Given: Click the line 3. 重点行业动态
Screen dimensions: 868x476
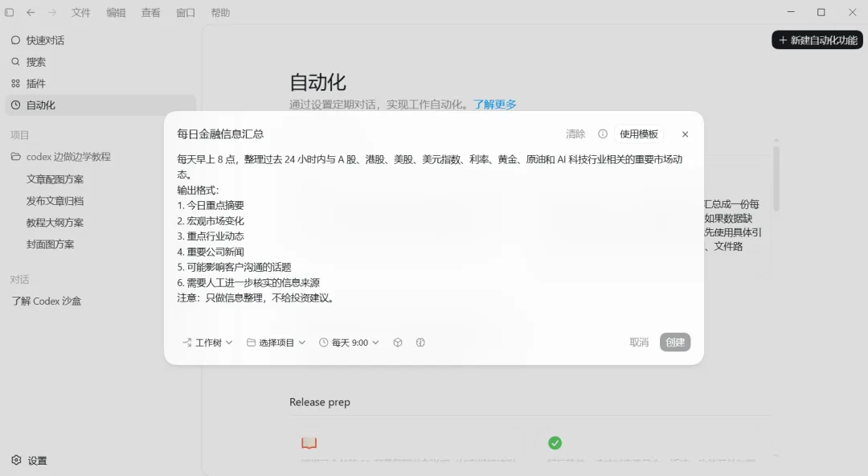Looking at the screenshot, I should (x=211, y=236).
